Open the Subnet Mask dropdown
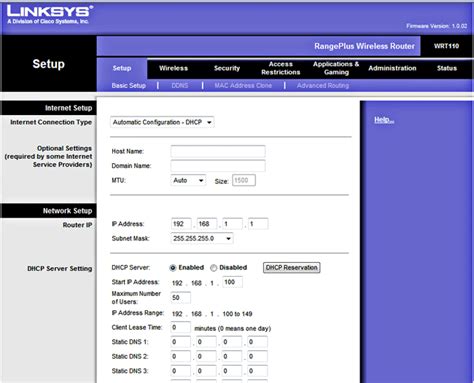Image resolution: width=474 pixels, height=383 pixels. point(202,238)
